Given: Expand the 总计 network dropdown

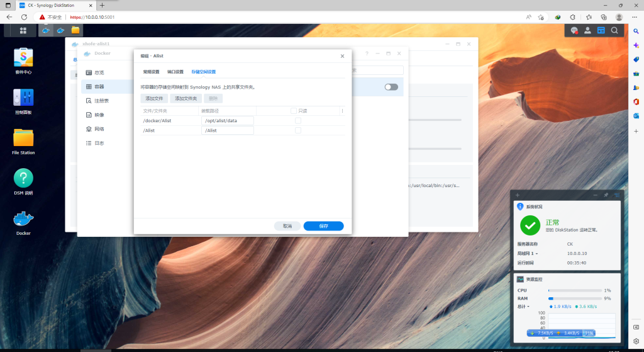Looking at the screenshot, I should pyautogui.click(x=523, y=307).
